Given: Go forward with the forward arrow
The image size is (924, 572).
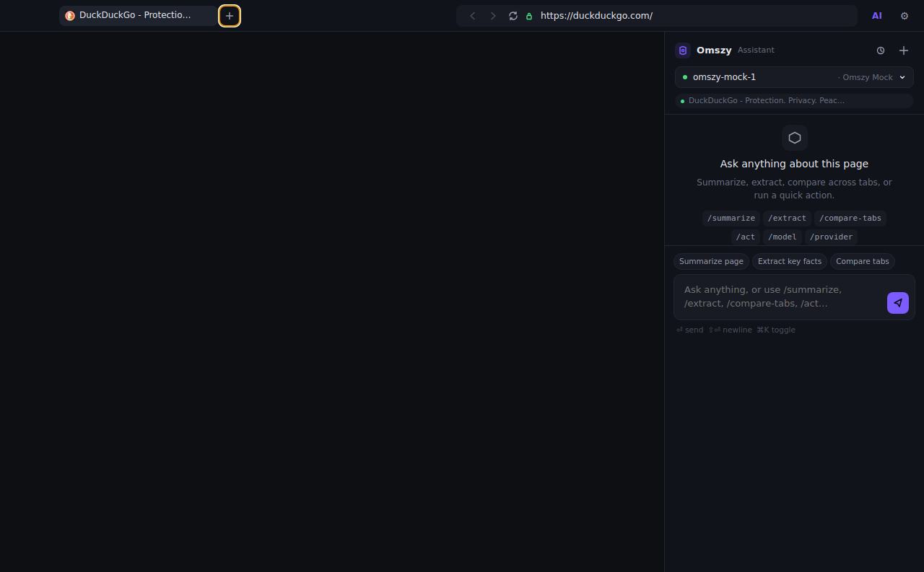Looking at the screenshot, I should [493, 16].
